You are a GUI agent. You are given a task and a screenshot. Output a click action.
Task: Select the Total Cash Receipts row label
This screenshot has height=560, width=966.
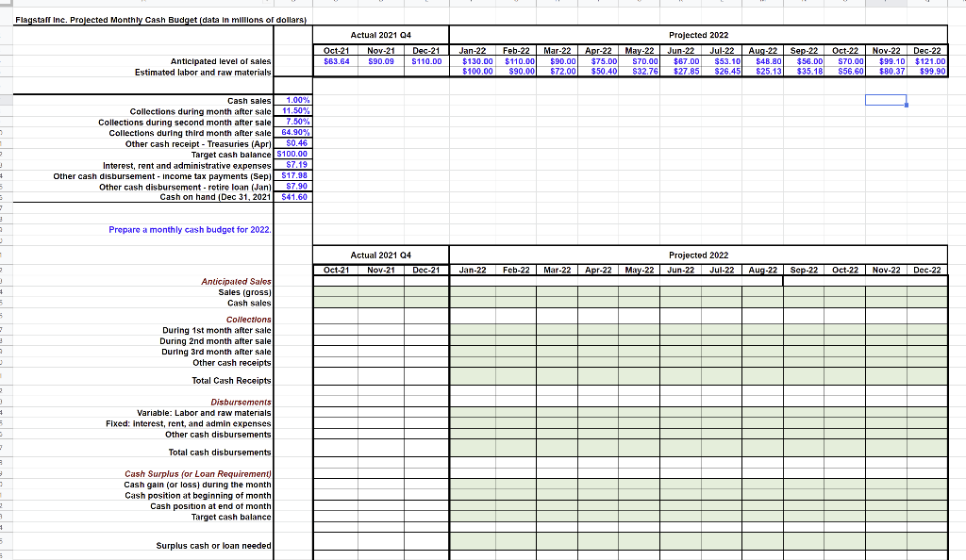(x=231, y=381)
